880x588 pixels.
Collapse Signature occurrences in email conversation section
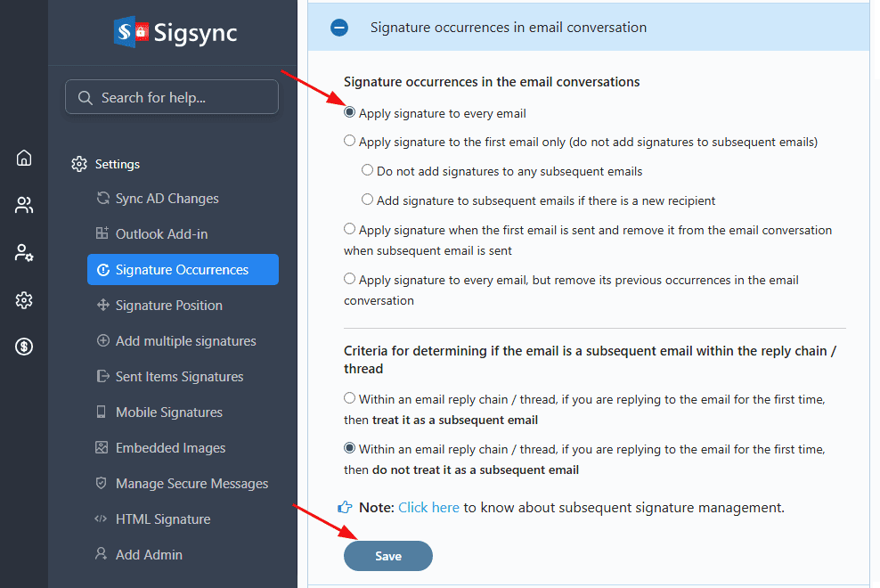pos(339,28)
